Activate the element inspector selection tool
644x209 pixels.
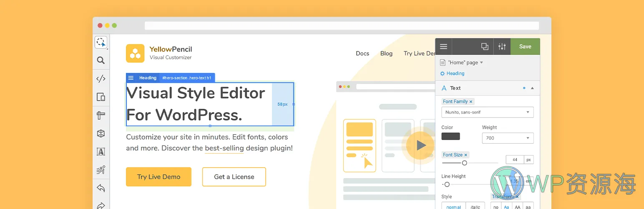[101, 42]
